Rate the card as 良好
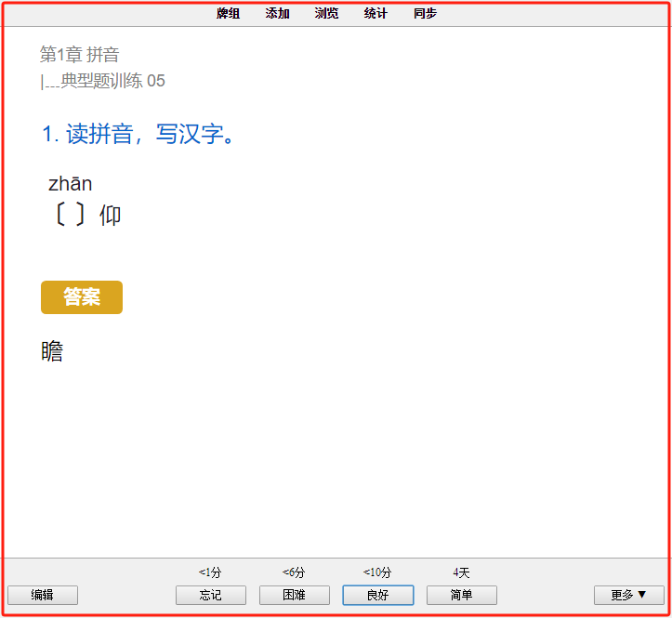This screenshot has height=618, width=672. [378, 595]
